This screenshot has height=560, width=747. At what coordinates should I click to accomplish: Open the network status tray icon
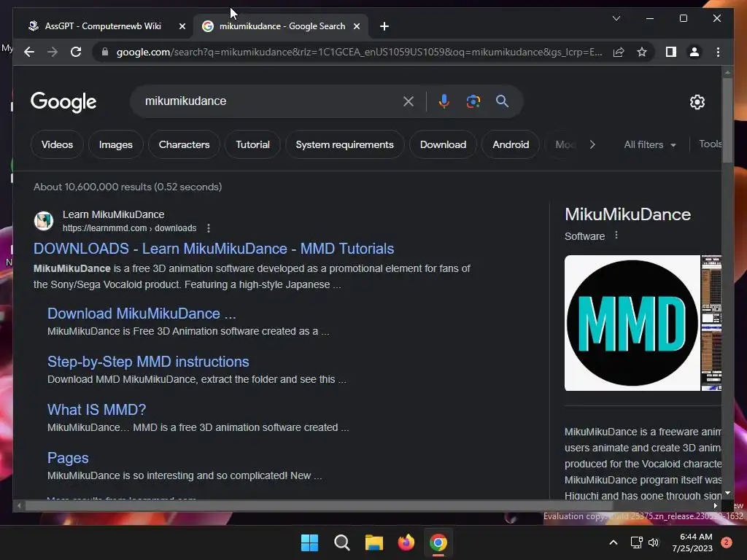[x=636, y=542]
